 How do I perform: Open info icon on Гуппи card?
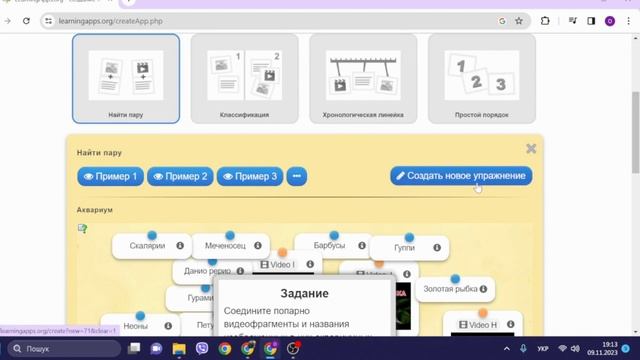tap(437, 247)
